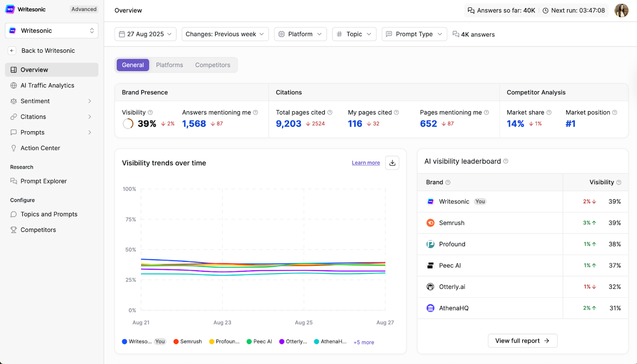Open Action Center in the sidebar
Screen dimensions: 637x364
[x=52, y=148]
